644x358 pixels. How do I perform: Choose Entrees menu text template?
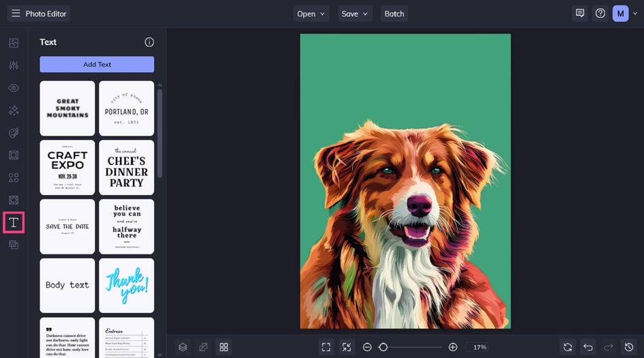tap(126, 338)
